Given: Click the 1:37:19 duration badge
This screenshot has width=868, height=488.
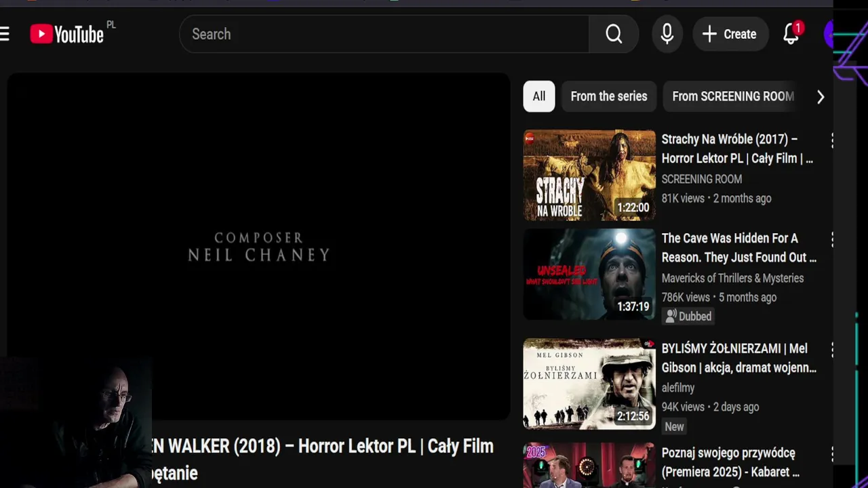Looking at the screenshot, I should [x=633, y=306].
